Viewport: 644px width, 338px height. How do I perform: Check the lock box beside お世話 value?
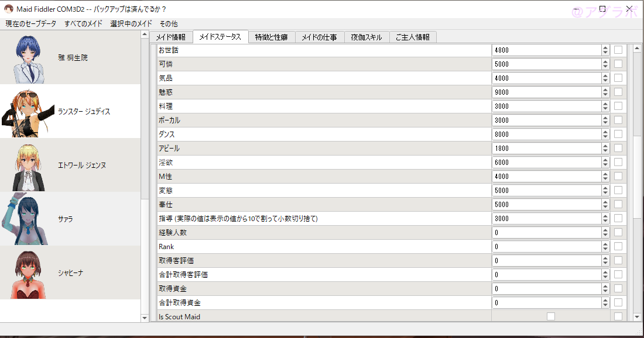point(618,50)
